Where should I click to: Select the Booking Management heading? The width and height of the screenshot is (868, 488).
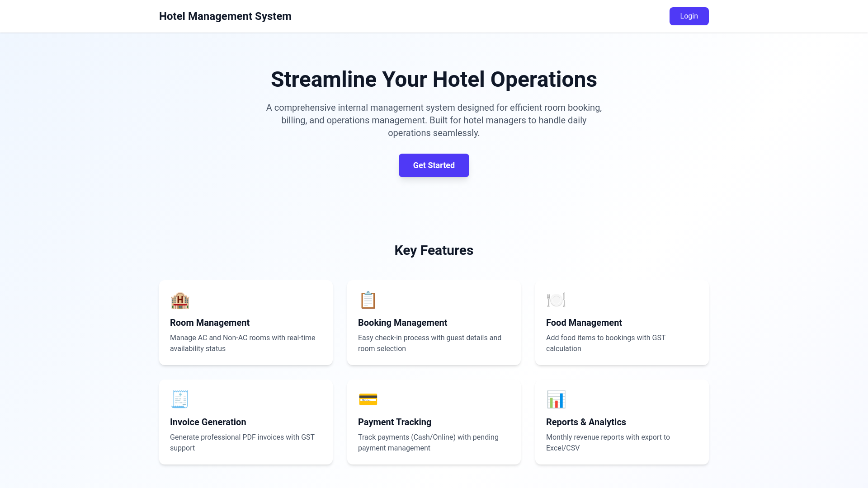tap(402, 323)
